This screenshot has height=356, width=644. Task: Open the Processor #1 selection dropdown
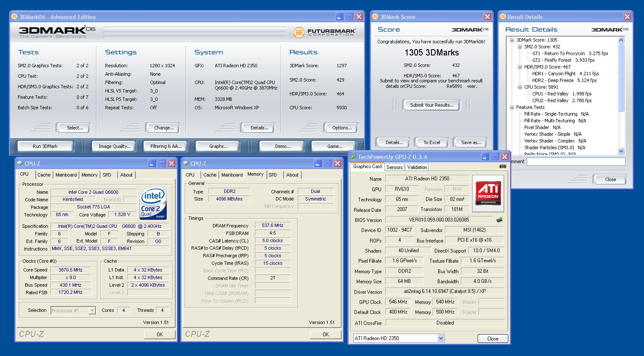[x=92, y=311]
